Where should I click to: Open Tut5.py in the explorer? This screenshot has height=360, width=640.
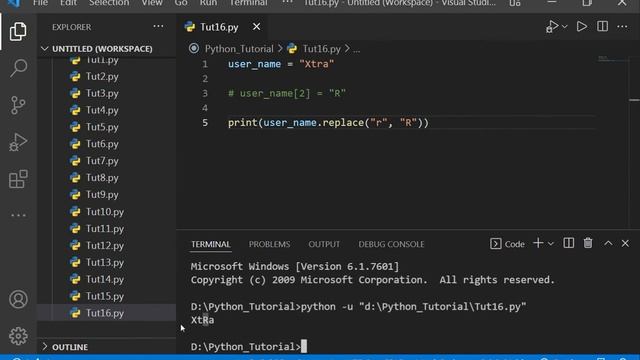[102, 127]
